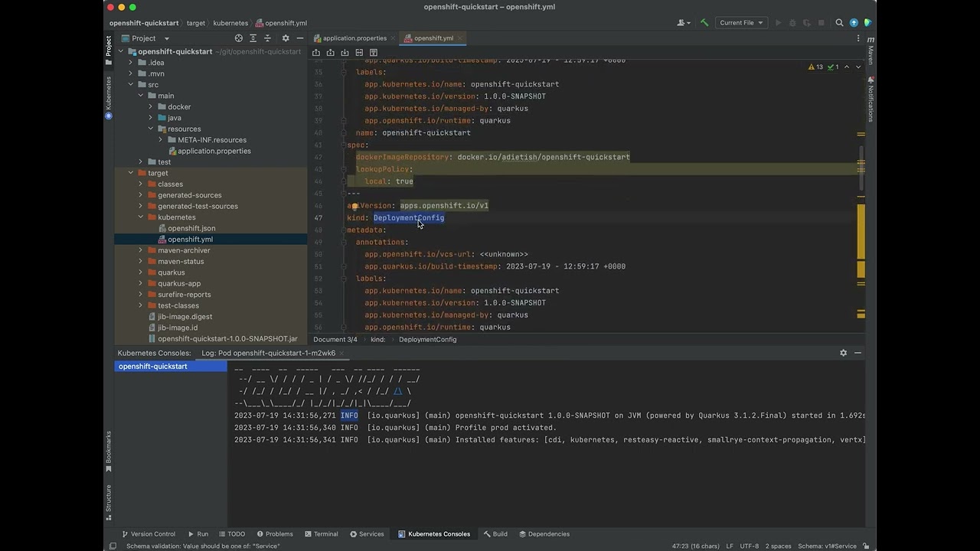Click the blue IDE update arrow icon
Viewport: 980px width, 551px height.
click(x=854, y=23)
